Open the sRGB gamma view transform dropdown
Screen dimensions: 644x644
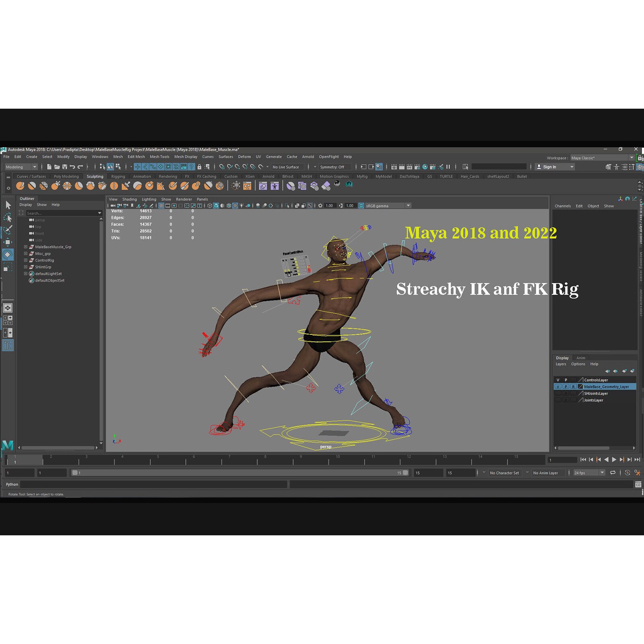pyautogui.click(x=388, y=206)
